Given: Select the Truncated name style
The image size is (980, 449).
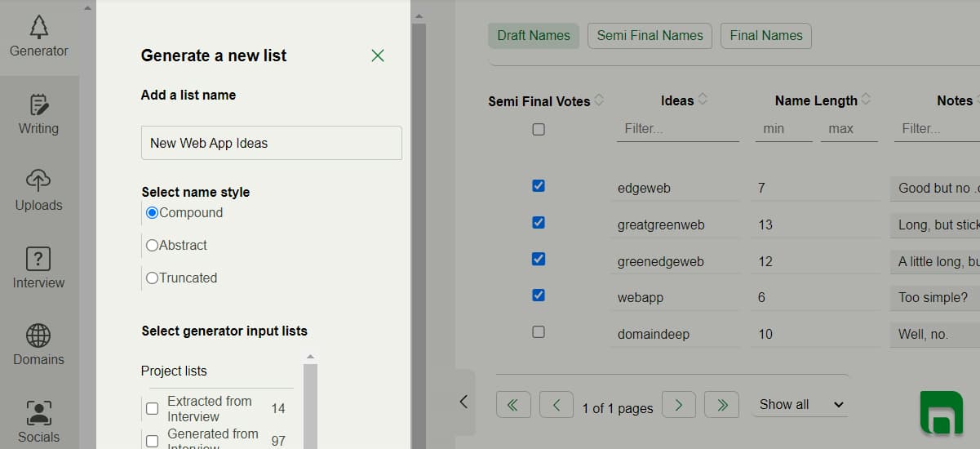Looking at the screenshot, I should [152, 278].
